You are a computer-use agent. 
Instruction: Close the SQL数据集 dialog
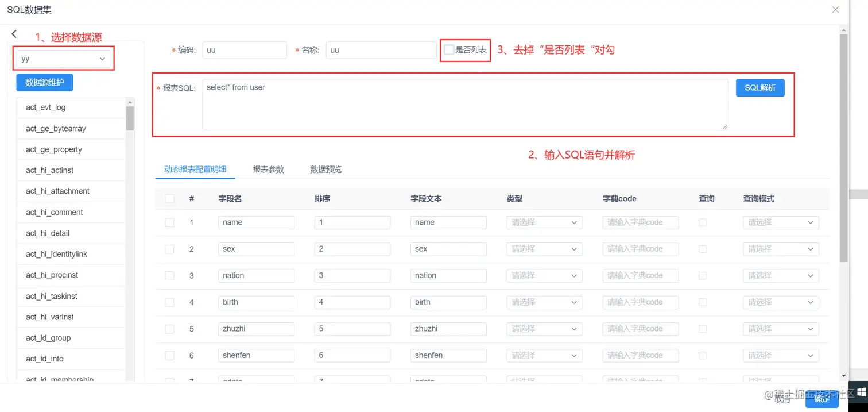835,10
